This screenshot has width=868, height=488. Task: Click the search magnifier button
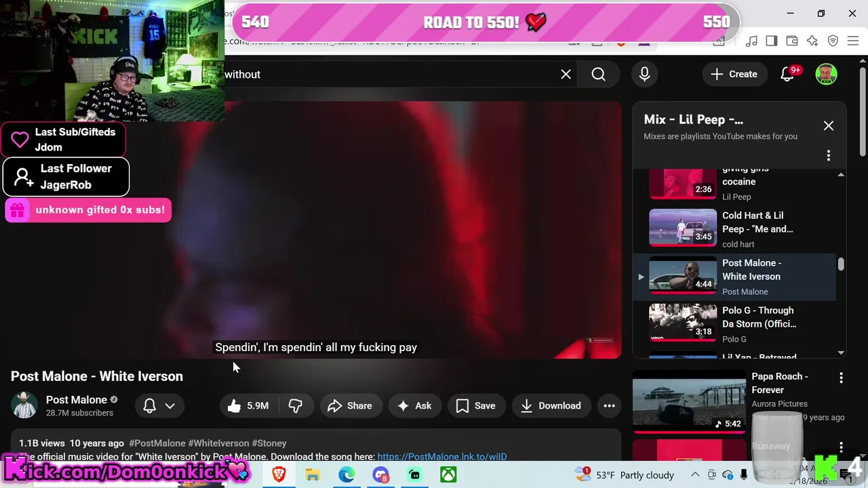[x=598, y=74]
